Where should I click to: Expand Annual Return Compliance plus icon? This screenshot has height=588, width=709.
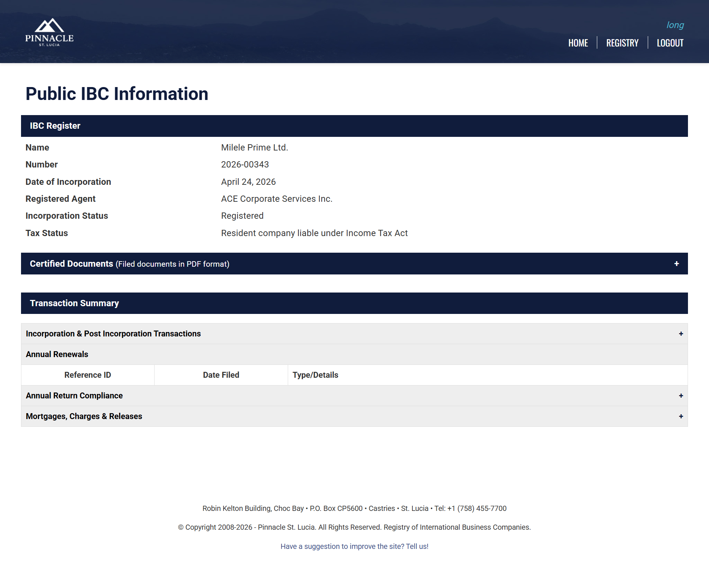(681, 396)
